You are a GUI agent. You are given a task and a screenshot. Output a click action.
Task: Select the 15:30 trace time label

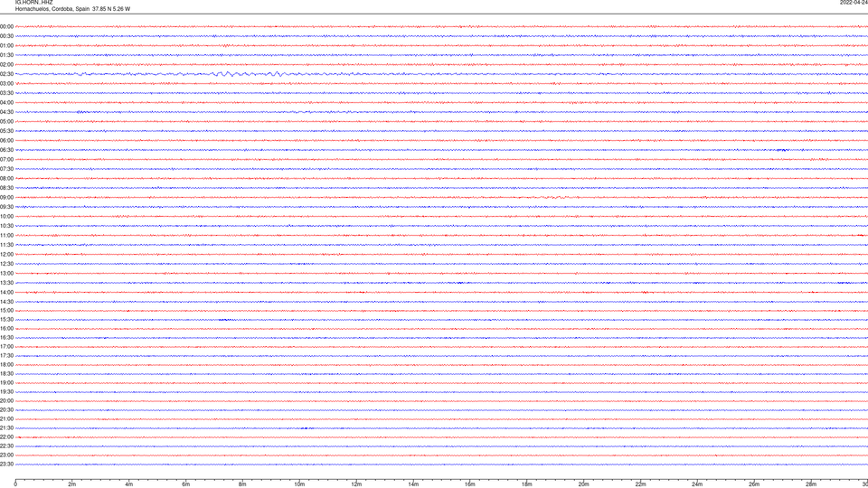click(6, 319)
